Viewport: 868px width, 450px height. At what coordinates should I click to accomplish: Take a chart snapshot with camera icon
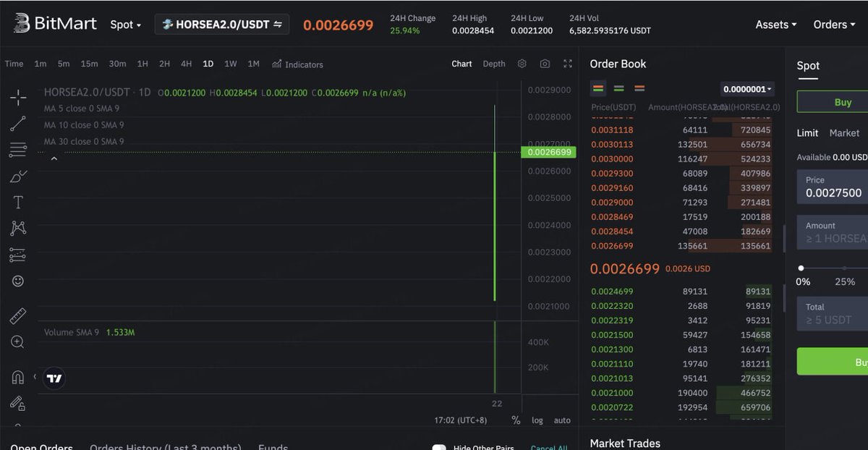point(545,64)
